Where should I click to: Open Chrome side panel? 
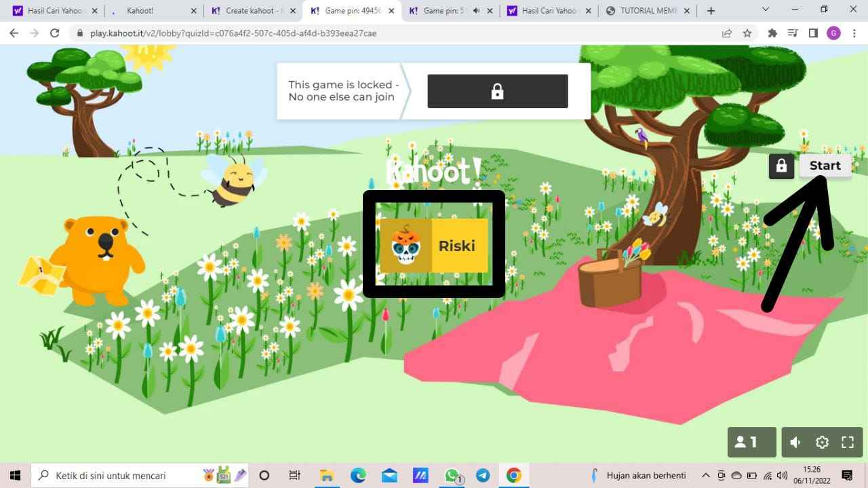(x=813, y=33)
